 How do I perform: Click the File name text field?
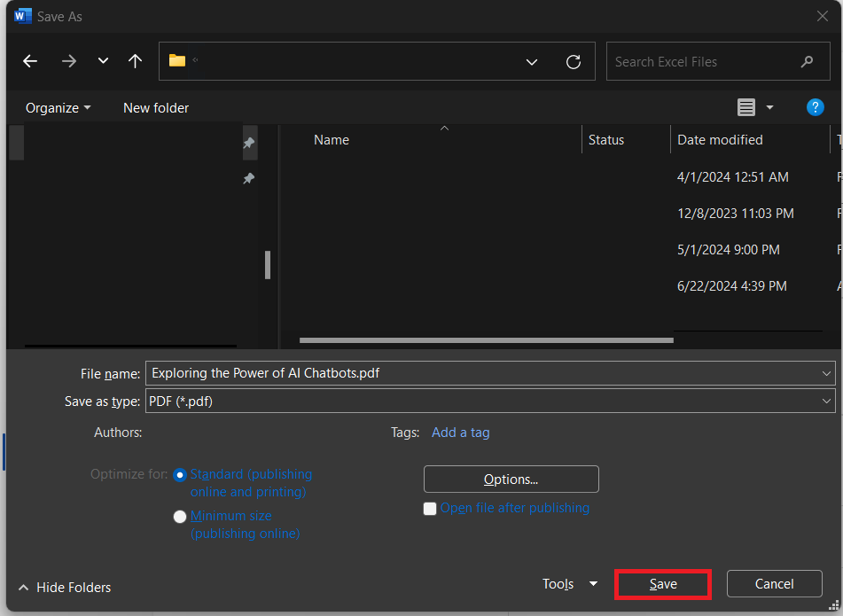point(483,373)
